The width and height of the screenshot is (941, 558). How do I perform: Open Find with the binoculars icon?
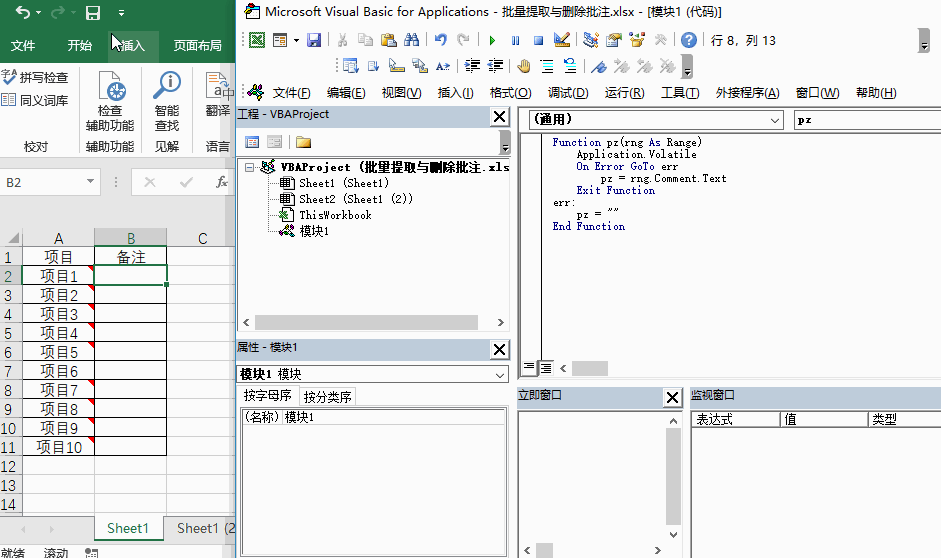coord(412,40)
